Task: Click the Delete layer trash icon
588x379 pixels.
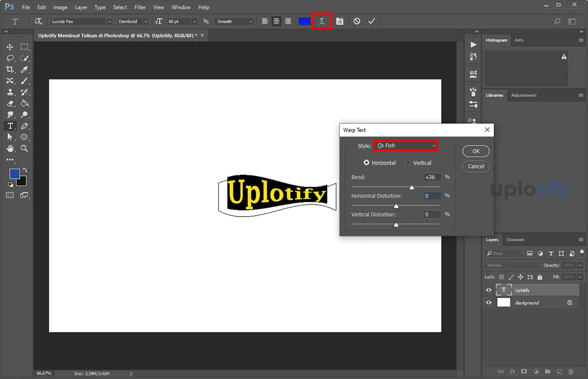Action: [571, 371]
